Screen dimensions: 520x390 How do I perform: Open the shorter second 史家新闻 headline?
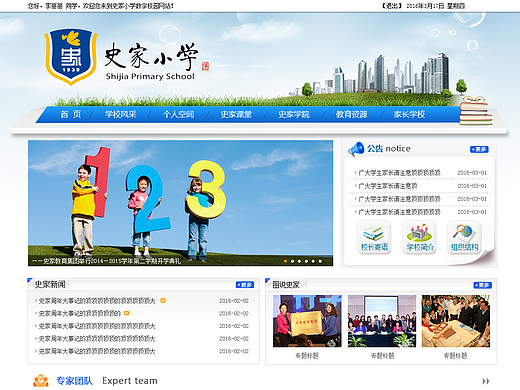coord(79,313)
